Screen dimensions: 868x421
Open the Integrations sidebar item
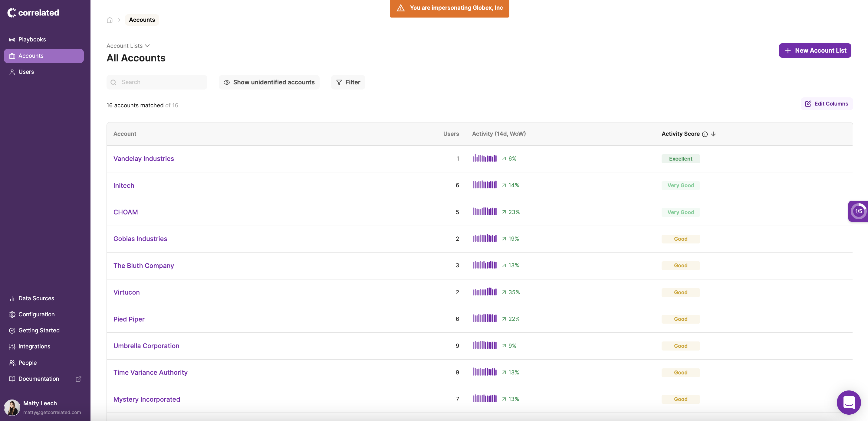click(34, 346)
